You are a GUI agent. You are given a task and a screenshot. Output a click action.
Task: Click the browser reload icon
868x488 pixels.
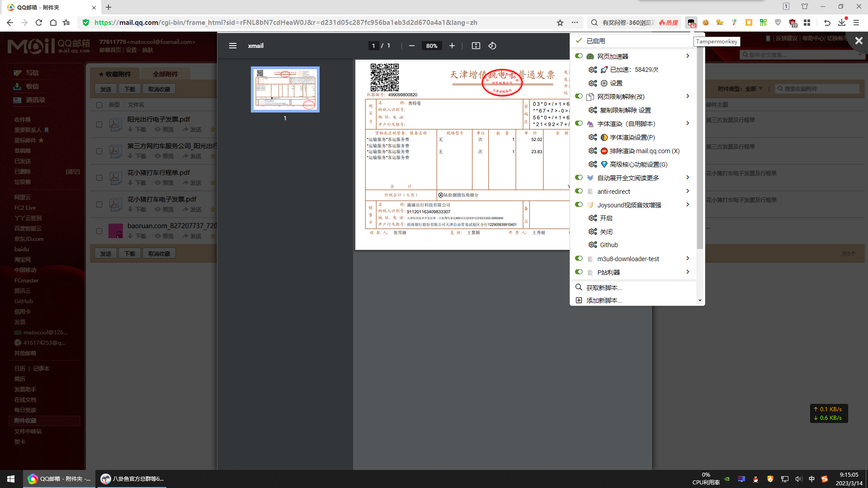click(x=39, y=23)
